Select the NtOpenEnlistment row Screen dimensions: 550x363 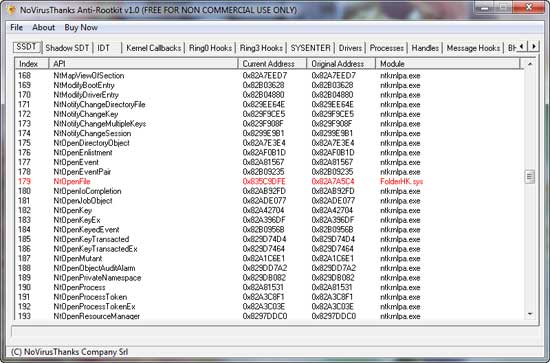pos(269,153)
